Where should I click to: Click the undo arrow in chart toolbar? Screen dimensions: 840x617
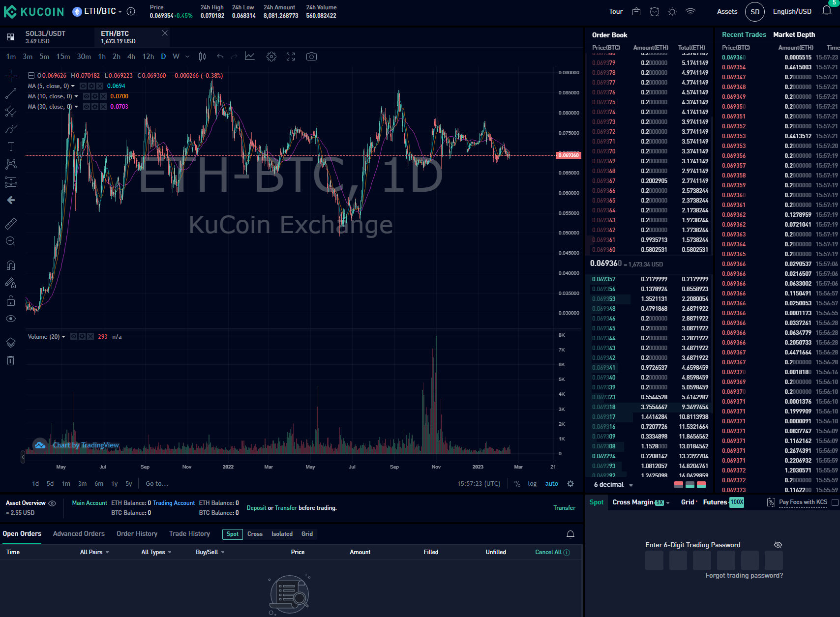coord(220,57)
